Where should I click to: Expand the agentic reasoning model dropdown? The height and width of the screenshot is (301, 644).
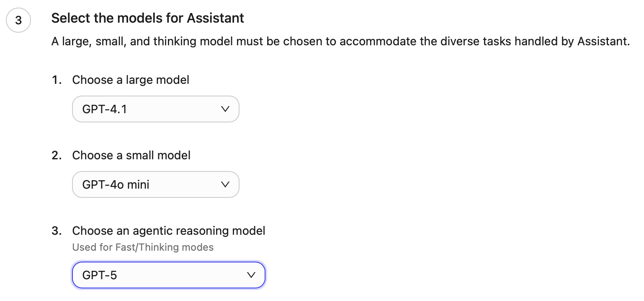(x=168, y=275)
